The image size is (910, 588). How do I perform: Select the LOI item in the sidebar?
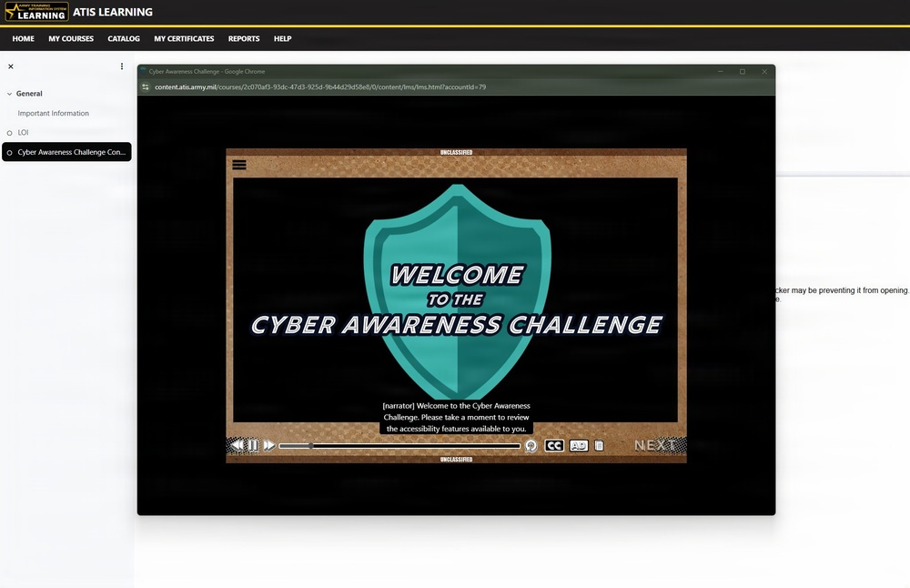click(24, 132)
